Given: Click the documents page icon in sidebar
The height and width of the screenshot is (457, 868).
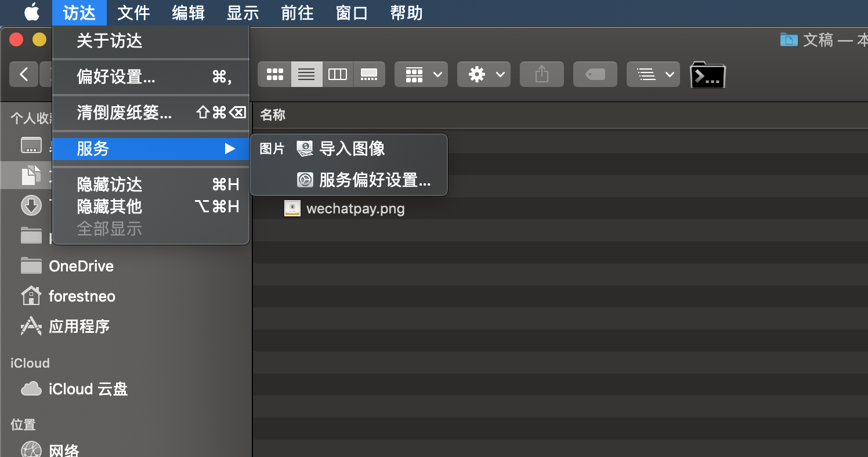Looking at the screenshot, I should point(31,175).
